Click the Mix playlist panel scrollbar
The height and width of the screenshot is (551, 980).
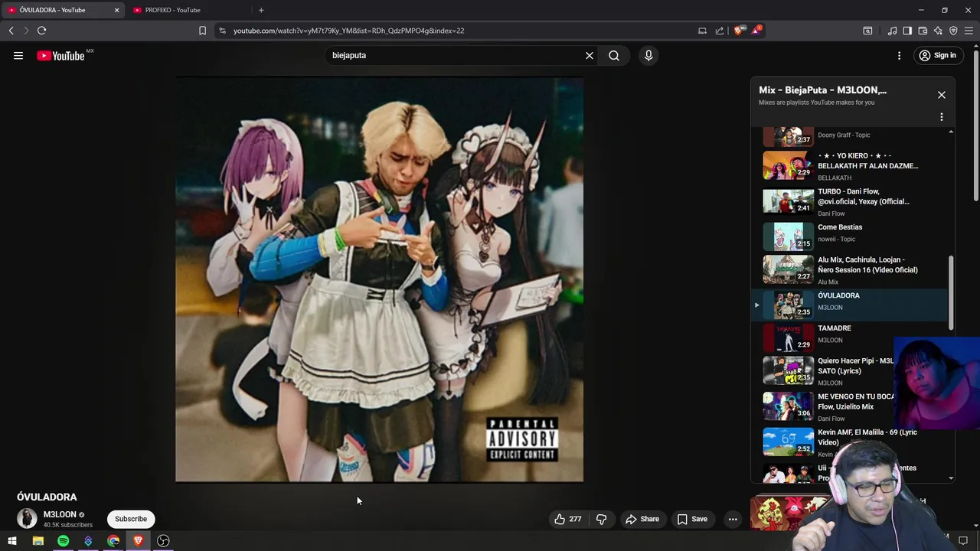click(951, 293)
